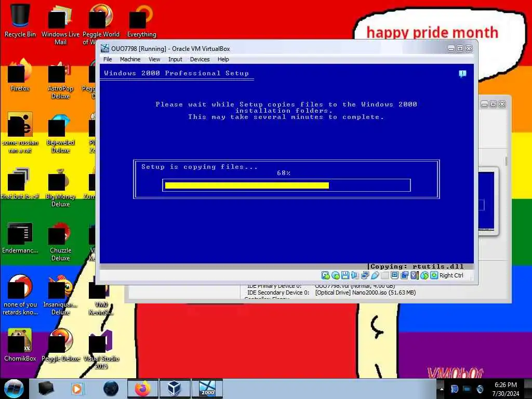The image size is (532, 399).
Task: Switch to Firefox in the taskbar
Action: click(142, 389)
